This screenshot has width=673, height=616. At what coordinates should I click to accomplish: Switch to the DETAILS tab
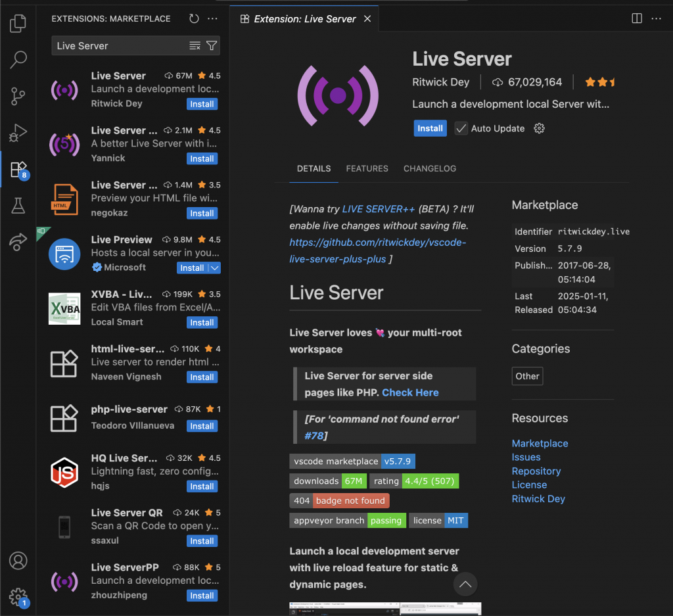tap(313, 169)
